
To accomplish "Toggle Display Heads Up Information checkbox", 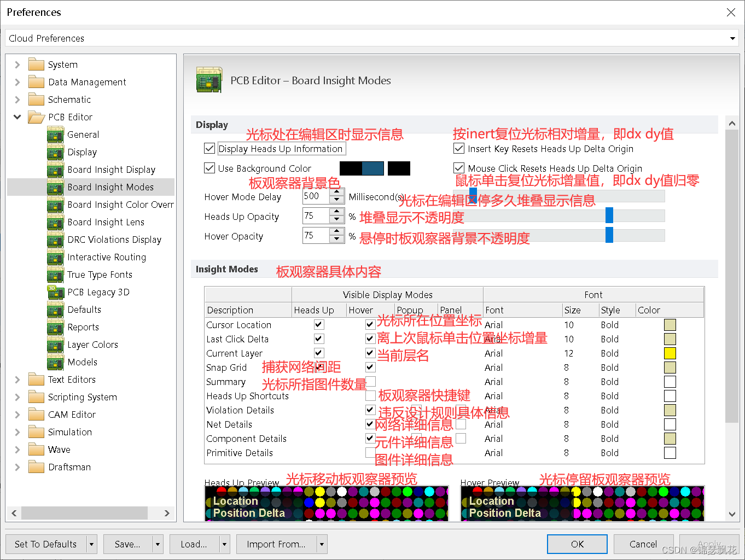I will click(x=209, y=148).
